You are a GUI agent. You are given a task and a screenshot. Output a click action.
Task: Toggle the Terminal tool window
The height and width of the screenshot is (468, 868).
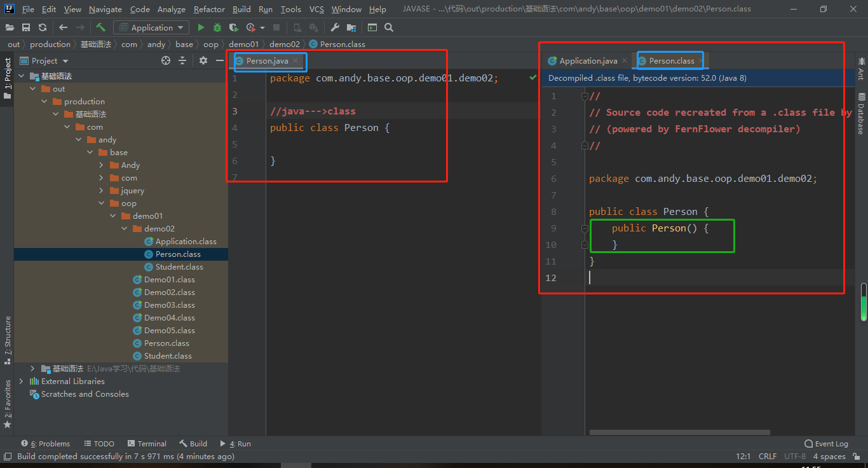[147, 444]
